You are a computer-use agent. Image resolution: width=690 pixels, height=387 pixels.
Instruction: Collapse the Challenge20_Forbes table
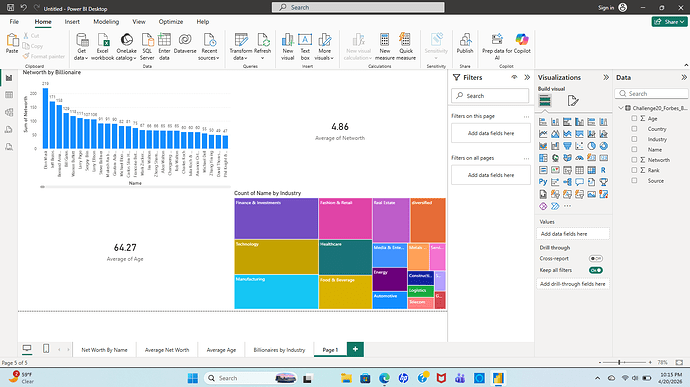pos(620,107)
